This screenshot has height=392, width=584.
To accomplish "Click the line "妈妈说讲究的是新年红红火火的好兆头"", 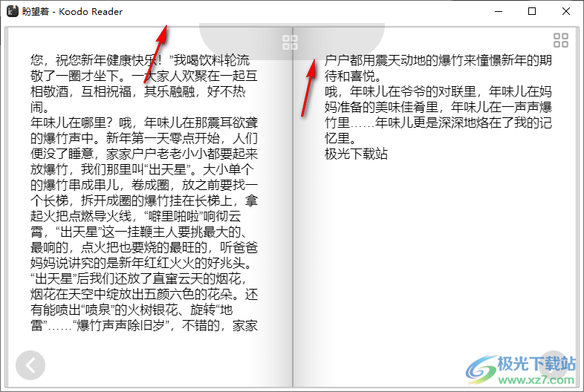I will (142, 264).
